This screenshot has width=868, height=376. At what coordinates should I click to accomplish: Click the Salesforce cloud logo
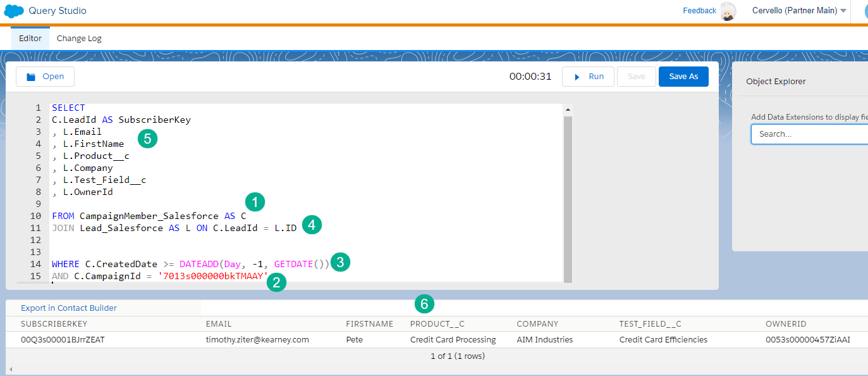(x=14, y=11)
